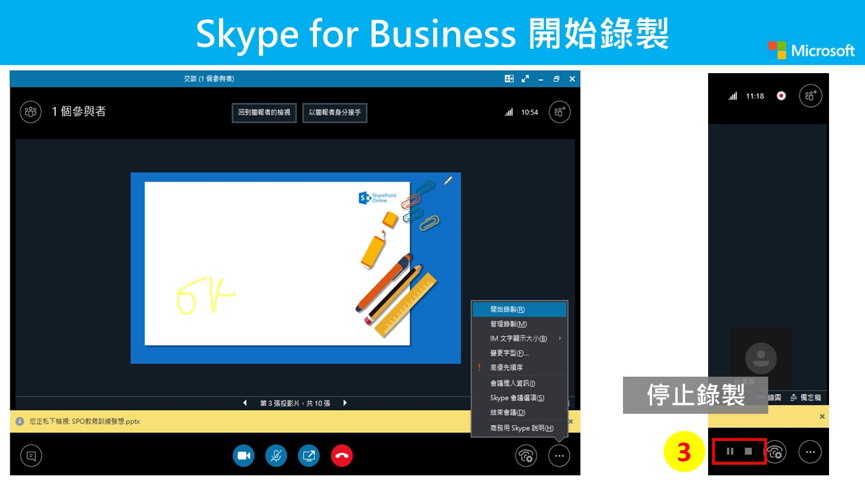Open the participants list icon

click(31, 112)
